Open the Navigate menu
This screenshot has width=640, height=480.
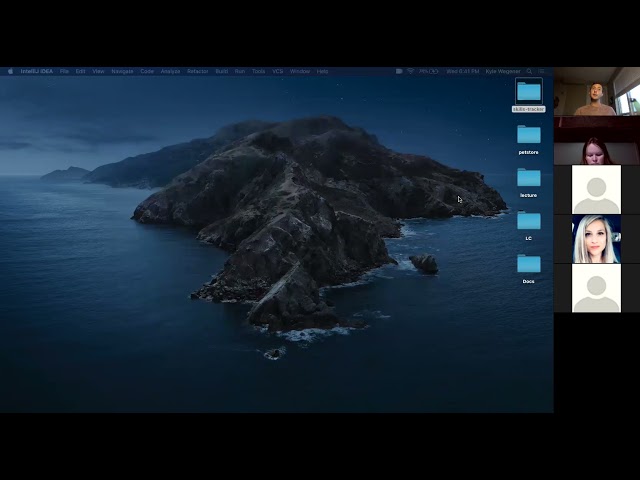pyautogui.click(x=122, y=71)
